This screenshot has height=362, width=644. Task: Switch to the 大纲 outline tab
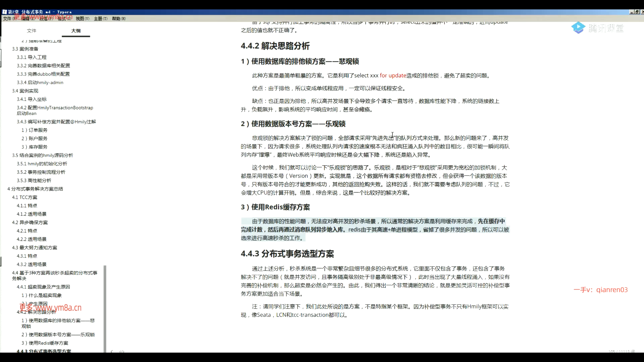[76, 31]
